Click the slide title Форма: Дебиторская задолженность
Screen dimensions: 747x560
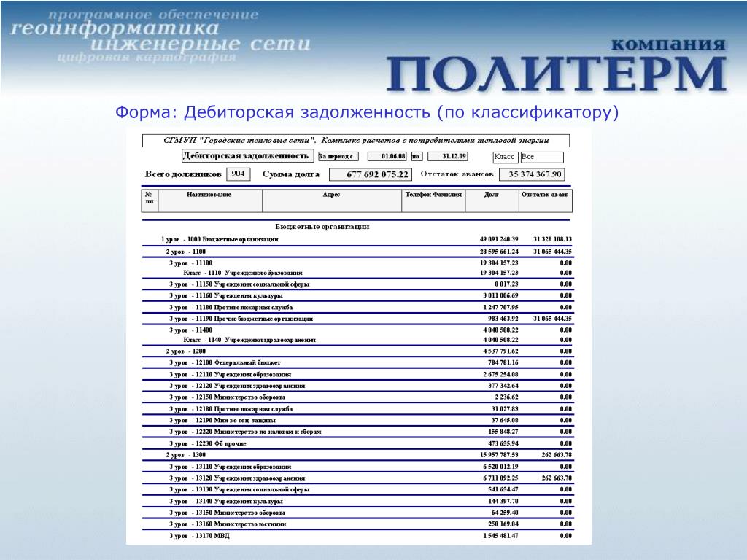pyautogui.click(x=367, y=112)
